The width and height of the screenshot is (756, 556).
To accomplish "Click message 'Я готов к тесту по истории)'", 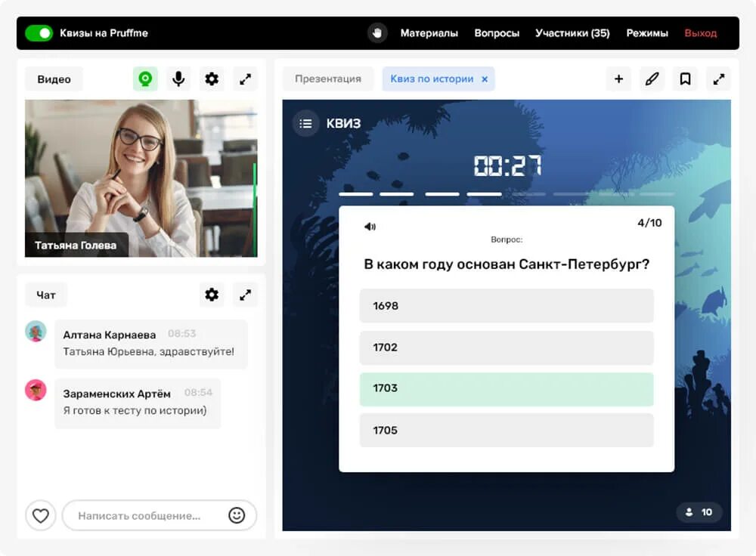I will point(135,410).
